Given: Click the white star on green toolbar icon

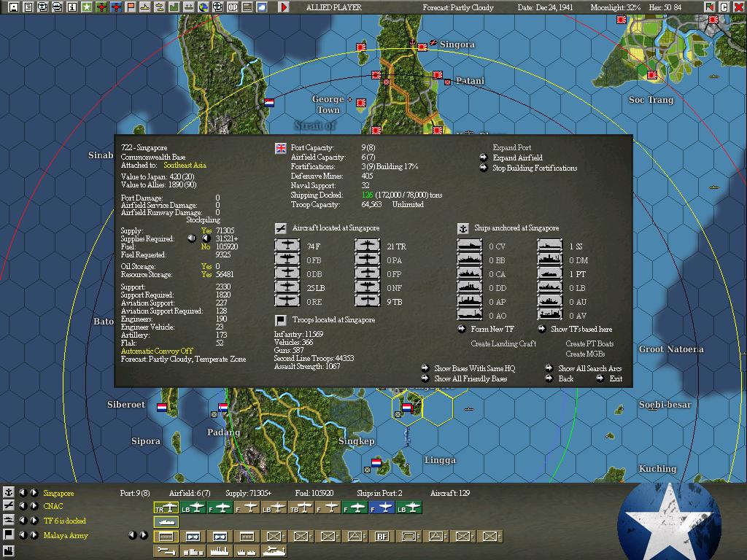Looking at the screenshot, I should tap(86, 7).
